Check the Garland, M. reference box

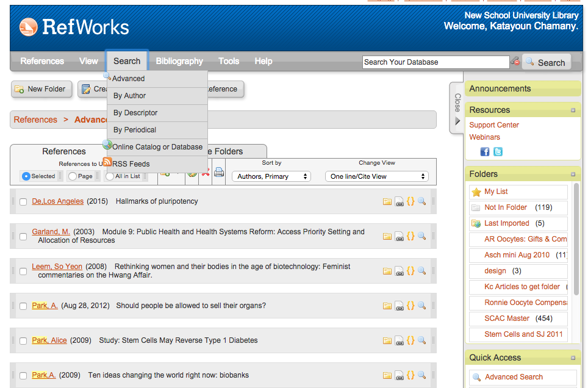click(23, 237)
